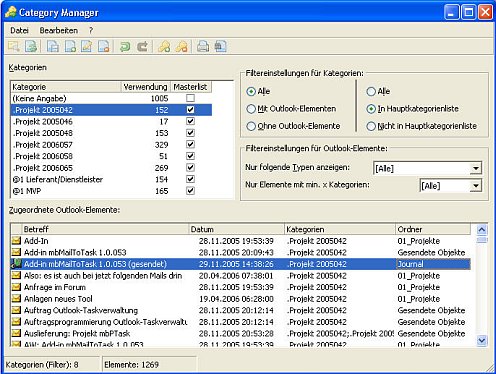Viewport: 496px width, 374px height.
Task: Click the document with blue disk toolbar icon
Action: point(53,46)
